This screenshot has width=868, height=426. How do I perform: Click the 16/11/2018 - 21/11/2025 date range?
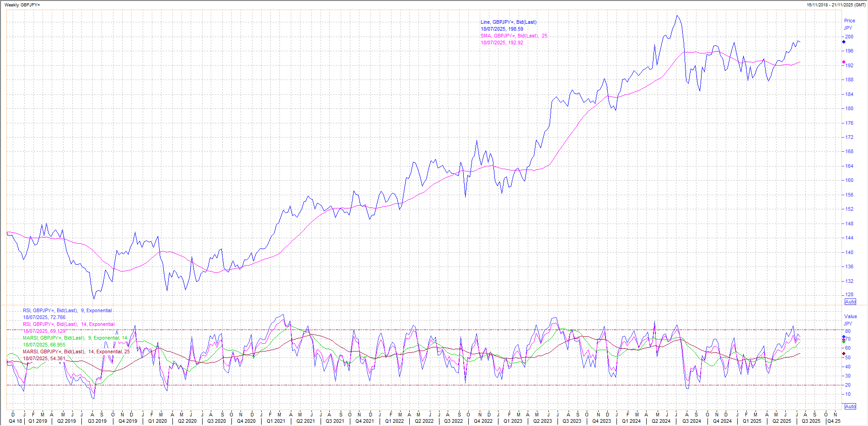[x=836, y=5]
